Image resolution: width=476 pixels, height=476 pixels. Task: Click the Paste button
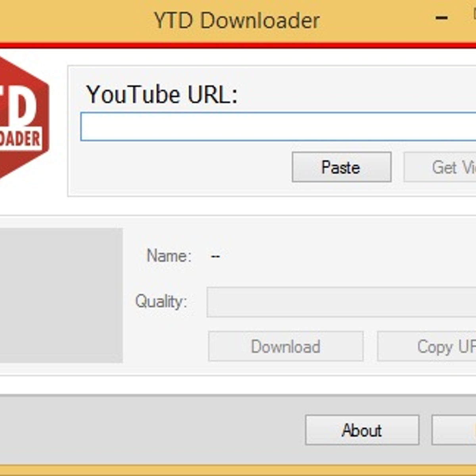pos(342,167)
